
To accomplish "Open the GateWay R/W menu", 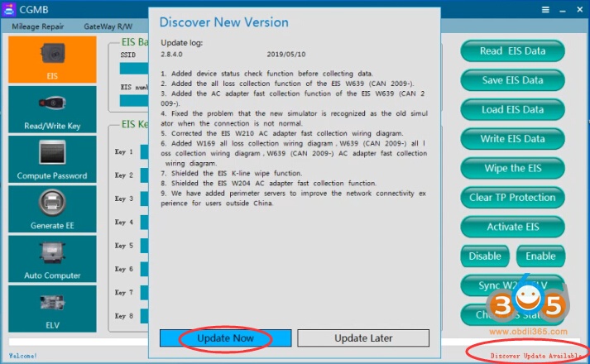I will [108, 26].
